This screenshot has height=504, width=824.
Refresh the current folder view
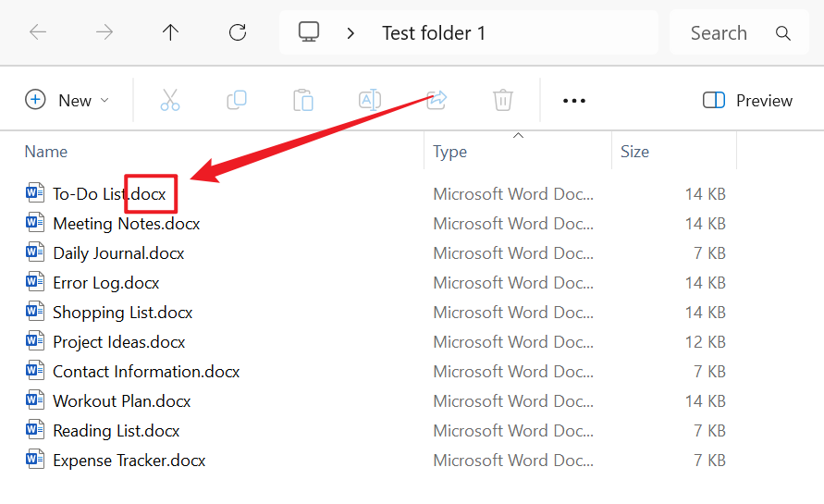pos(238,33)
